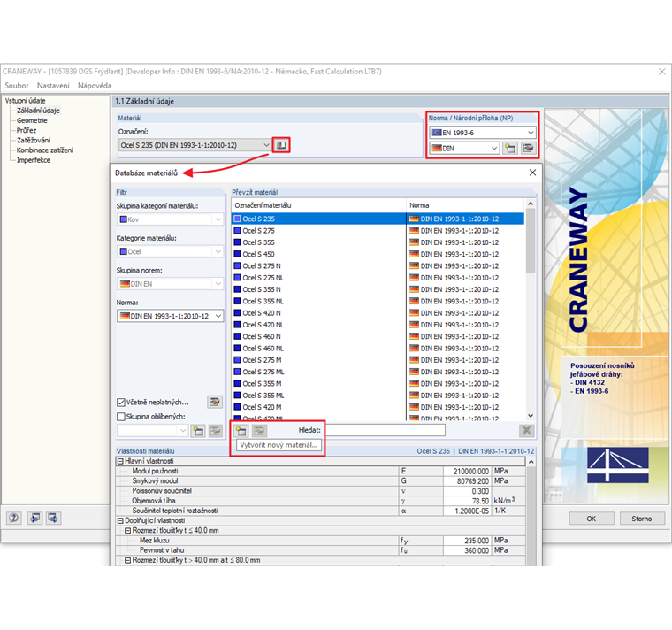Click Norma column header

[x=465, y=205]
